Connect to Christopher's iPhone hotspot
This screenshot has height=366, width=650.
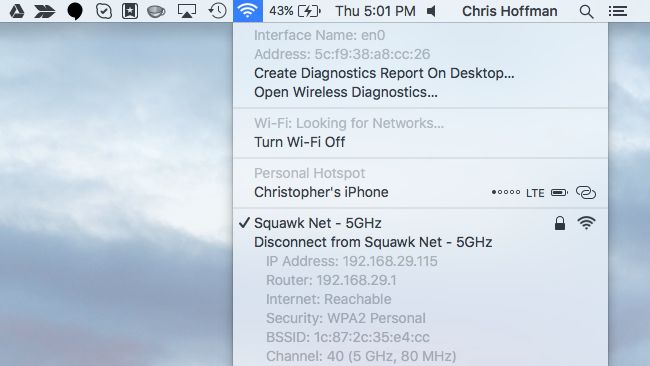[x=420, y=192]
